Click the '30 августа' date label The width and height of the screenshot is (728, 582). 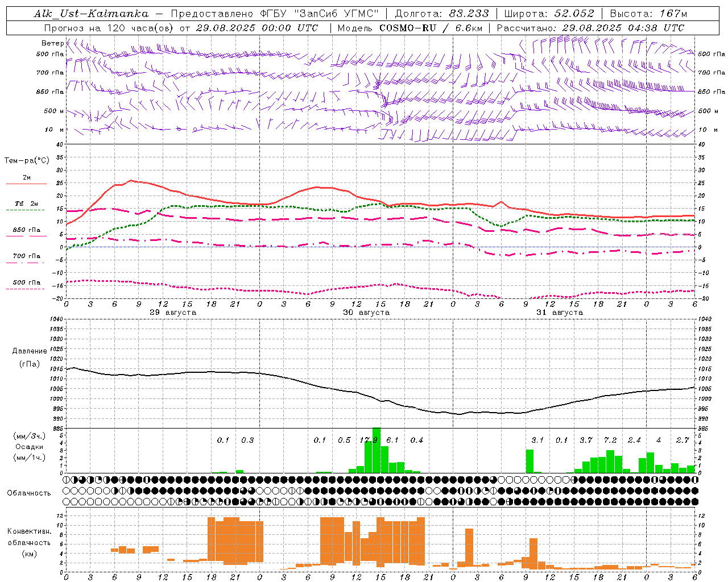(x=366, y=313)
